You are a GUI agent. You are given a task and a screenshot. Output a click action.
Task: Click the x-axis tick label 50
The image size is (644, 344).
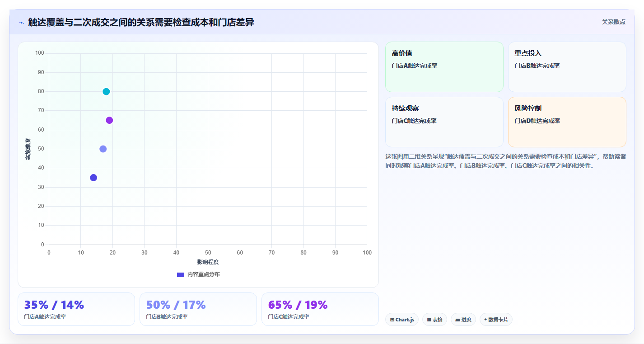click(x=208, y=253)
